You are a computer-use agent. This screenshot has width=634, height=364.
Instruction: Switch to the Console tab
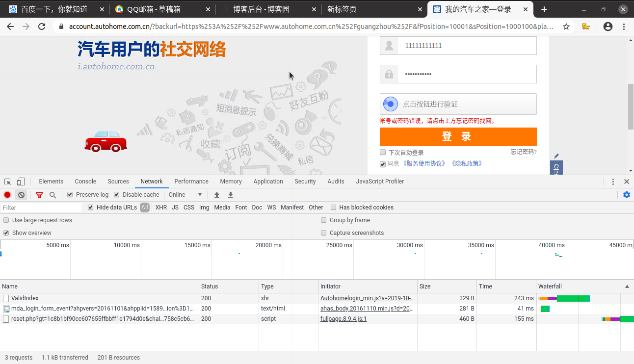(x=85, y=182)
